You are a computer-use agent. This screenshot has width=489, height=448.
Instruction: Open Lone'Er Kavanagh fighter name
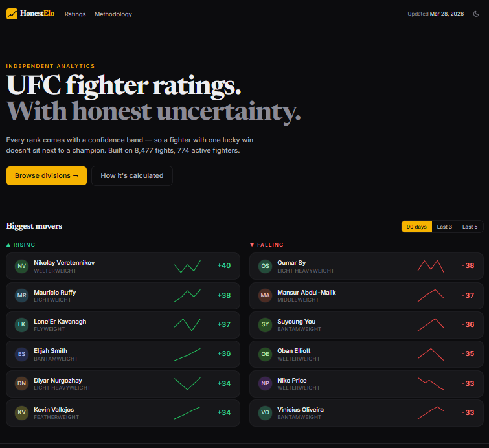(x=60, y=321)
